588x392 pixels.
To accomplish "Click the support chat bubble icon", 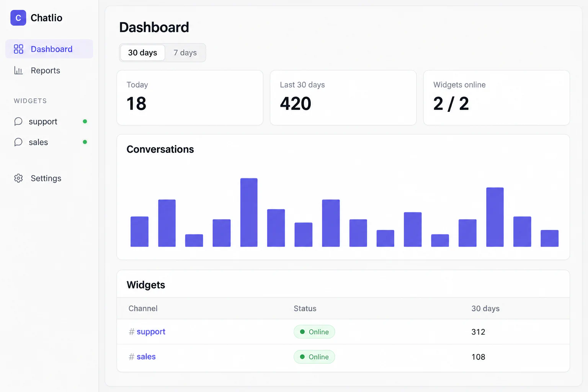I will [x=18, y=121].
